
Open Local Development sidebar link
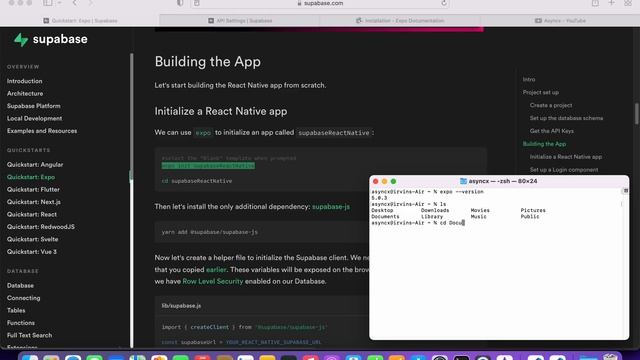tap(34, 118)
